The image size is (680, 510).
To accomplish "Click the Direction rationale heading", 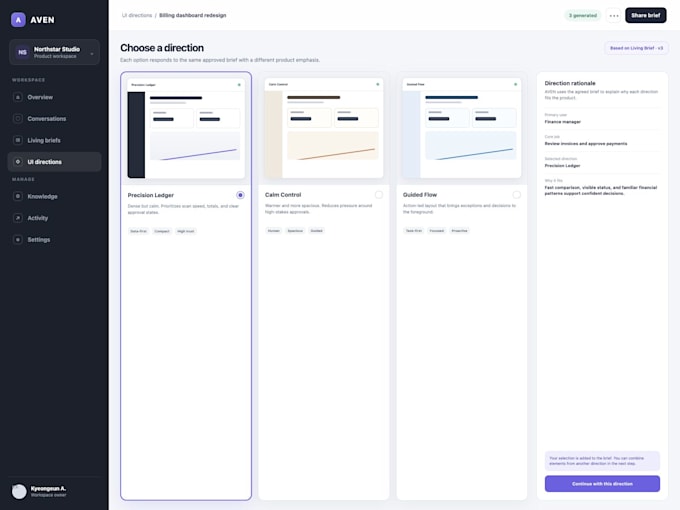I will point(570,83).
